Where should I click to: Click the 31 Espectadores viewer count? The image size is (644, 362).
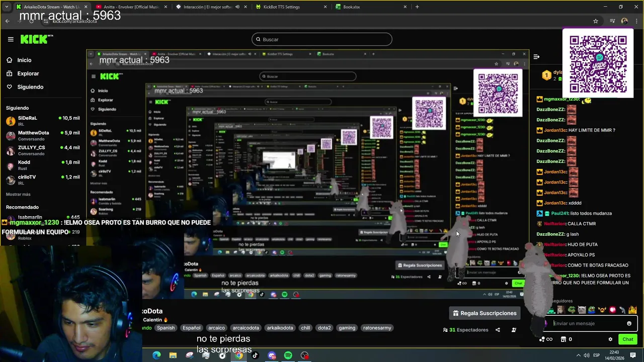(465, 330)
